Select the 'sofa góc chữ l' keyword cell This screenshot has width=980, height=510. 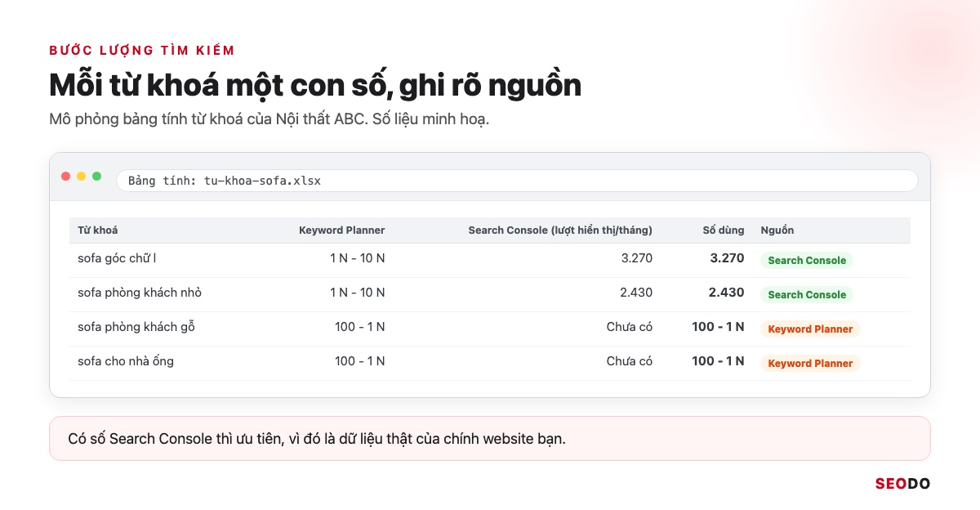[x=117, y=258]
